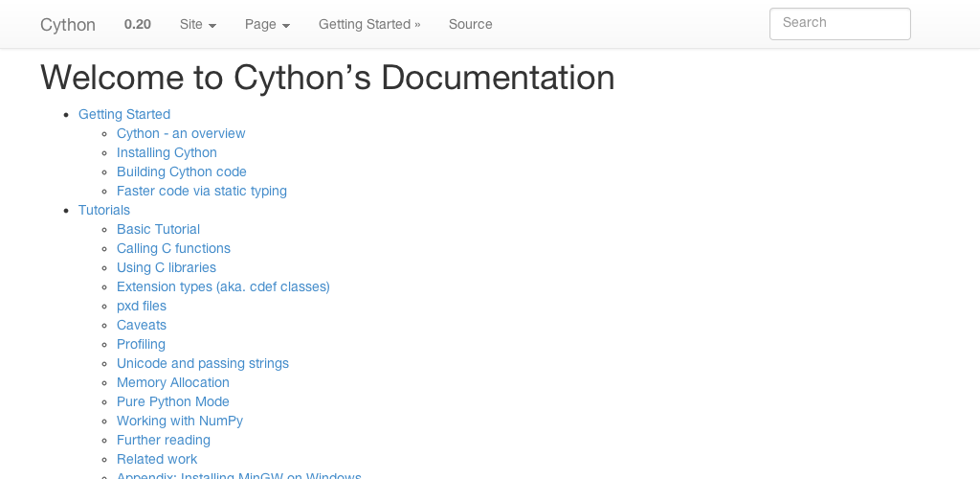Open the Tutorials section link
The height and width of the screenshot is (479, 980).
tap(104, 210)
